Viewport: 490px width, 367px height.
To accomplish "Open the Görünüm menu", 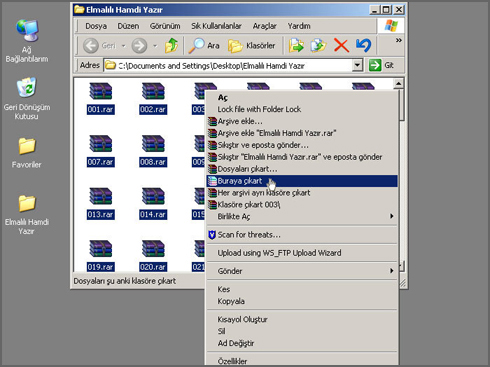I will click(x=165, y=26).
